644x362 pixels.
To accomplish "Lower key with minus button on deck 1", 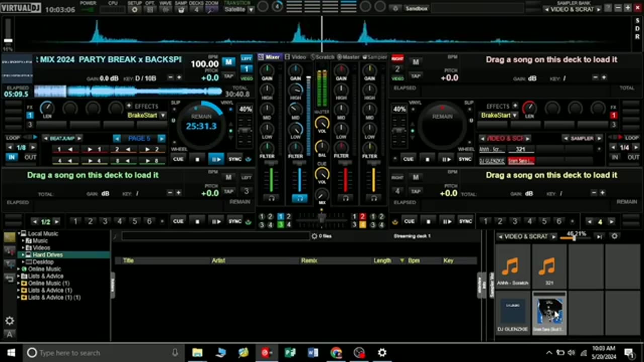I will 171,77.
